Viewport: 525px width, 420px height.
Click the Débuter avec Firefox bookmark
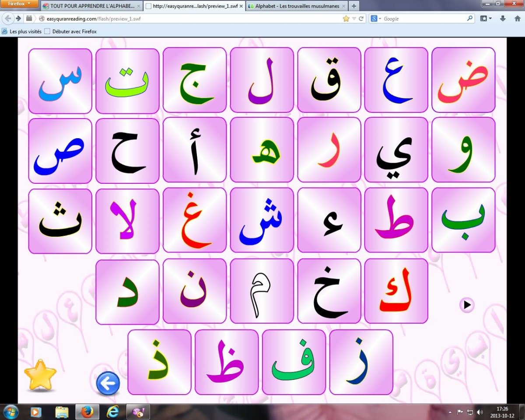pos(70,31)
